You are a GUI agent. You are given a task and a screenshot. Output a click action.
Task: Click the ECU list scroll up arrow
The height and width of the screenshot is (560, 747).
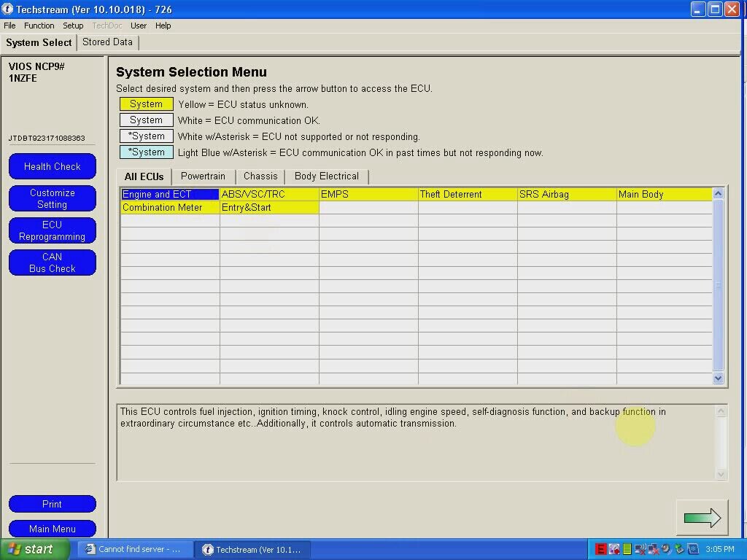pyautogui.click(x=719, y=193)
